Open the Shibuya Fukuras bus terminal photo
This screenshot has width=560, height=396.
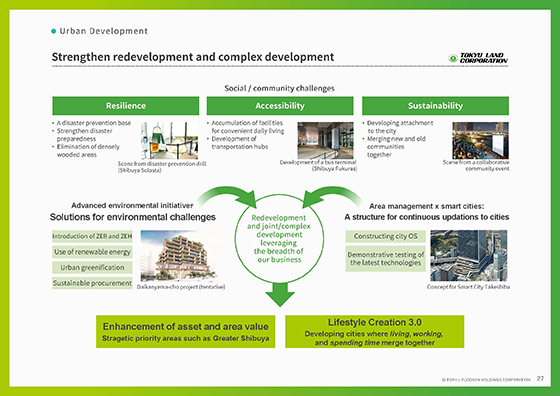click(325, 140)
